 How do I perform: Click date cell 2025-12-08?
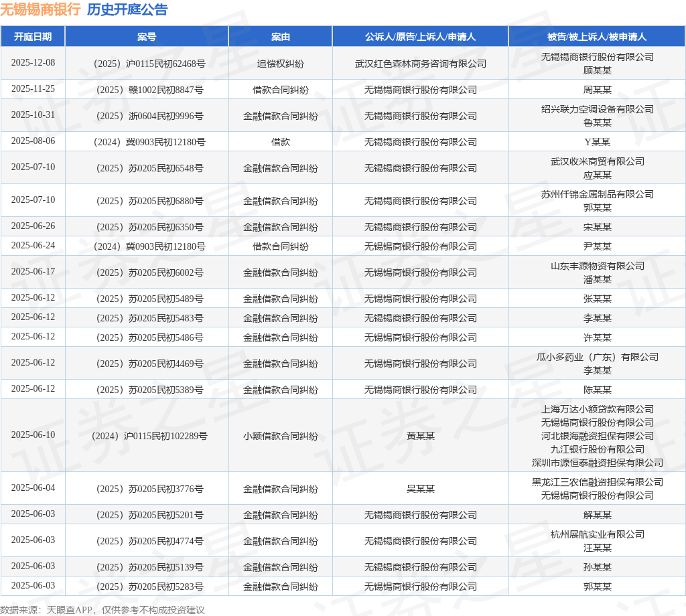pos(33,62)
